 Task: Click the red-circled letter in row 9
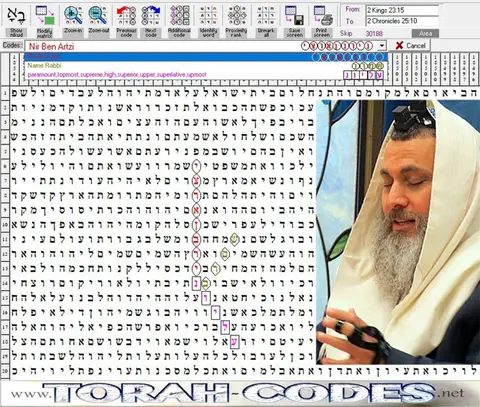pos(197,210)
